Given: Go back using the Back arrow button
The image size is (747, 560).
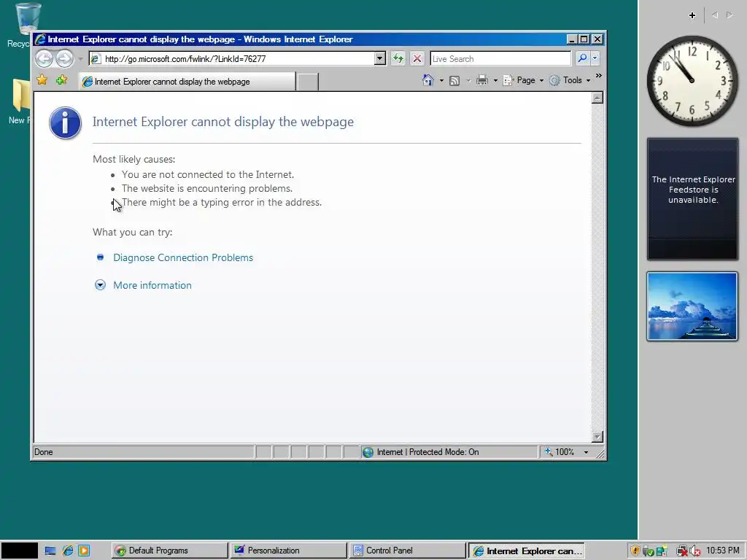Looking at the screenshot, I should [44, 58].
